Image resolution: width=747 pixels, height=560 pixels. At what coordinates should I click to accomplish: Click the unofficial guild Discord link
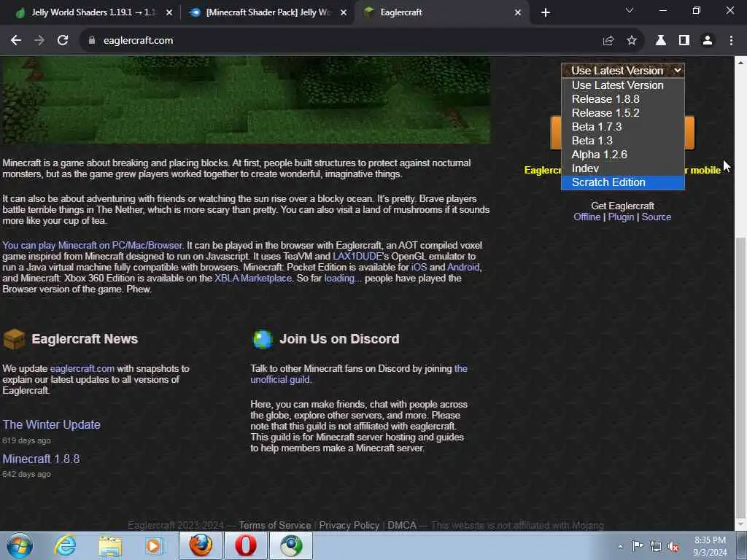(280, 379)
